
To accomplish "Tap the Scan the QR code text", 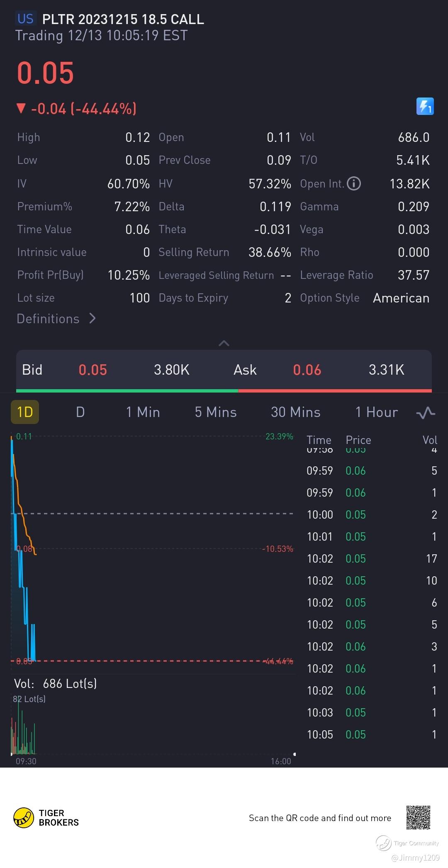I will tap(320, 818).
